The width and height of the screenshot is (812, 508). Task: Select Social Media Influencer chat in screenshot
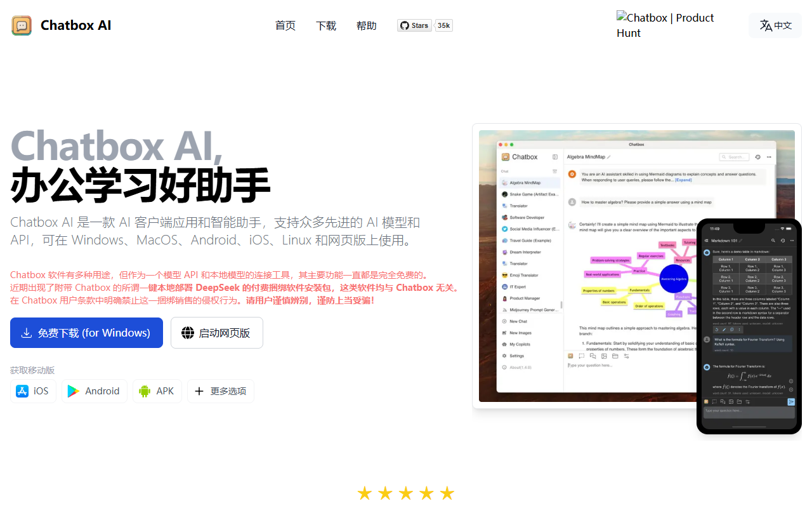coord(530,229)
